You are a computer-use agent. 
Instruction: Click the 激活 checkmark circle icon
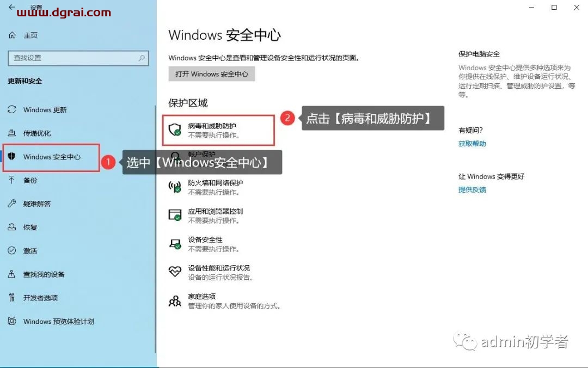11,250
